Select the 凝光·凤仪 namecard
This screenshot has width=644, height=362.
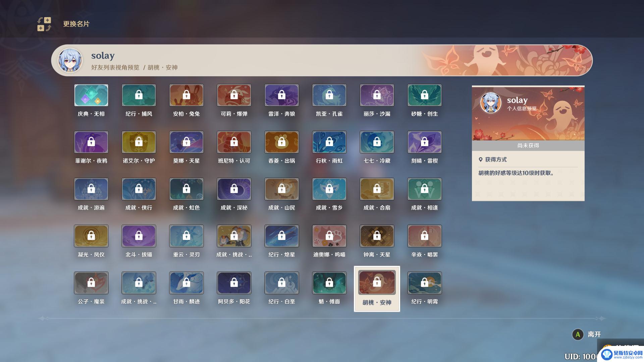click(x=91, y=236)
